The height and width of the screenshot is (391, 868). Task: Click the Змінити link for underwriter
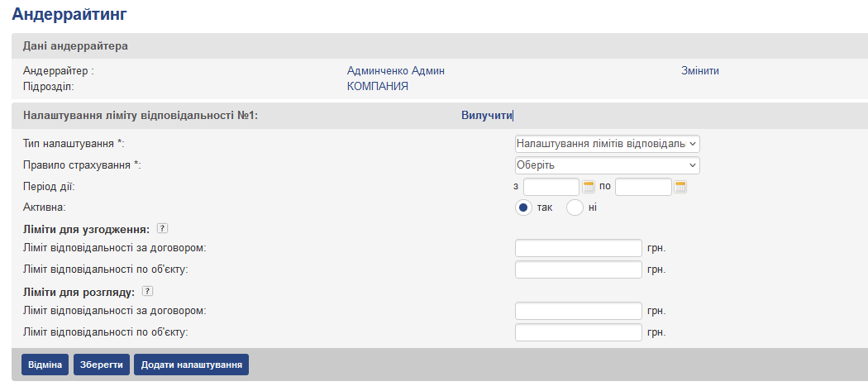coord(699,71)
